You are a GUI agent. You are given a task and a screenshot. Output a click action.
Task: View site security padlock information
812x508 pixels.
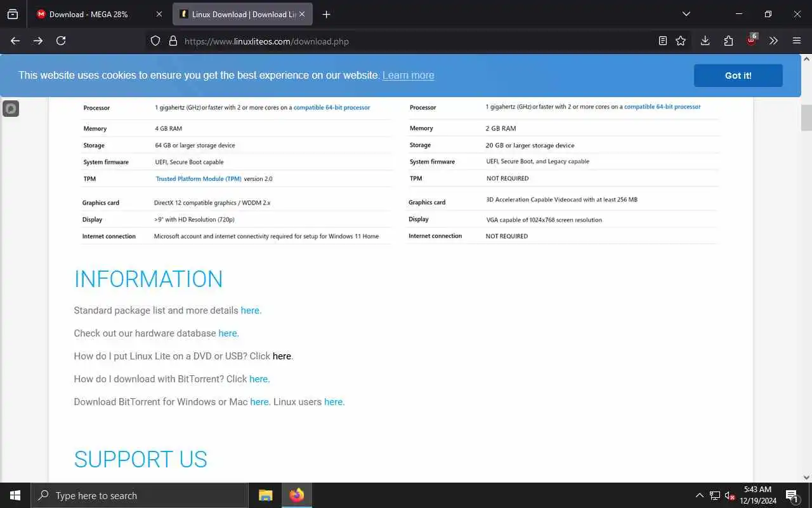[x=173, y=41]
